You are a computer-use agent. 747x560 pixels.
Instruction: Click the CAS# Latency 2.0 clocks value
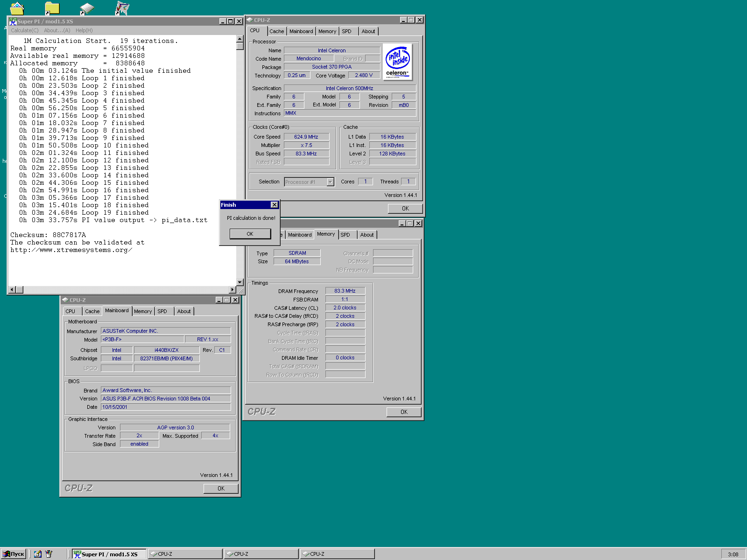[345, 308]
